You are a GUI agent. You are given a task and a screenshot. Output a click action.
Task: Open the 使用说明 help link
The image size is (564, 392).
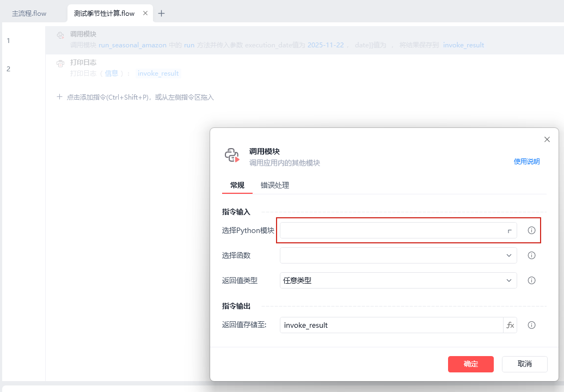pos(526,162)
